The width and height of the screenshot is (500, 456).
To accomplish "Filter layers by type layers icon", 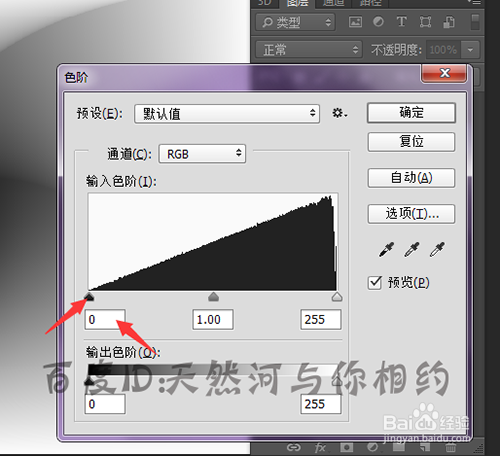I will pos(402,22).
